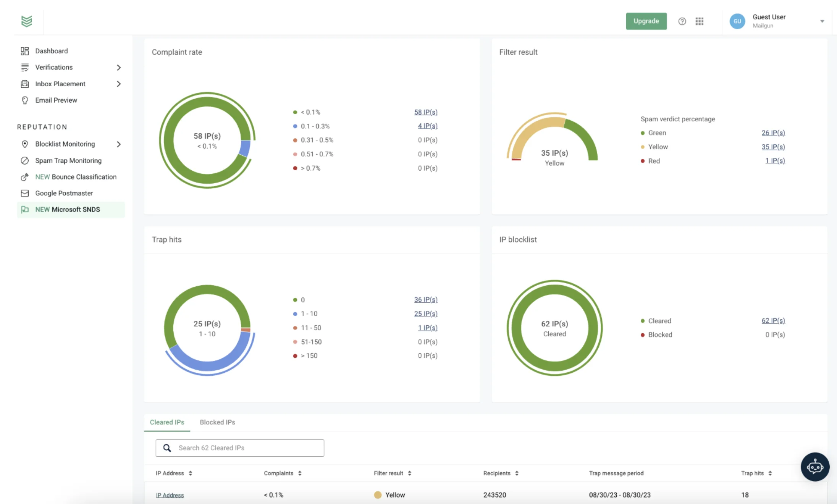The height and width of the screenshot is (504, 837).
Task: Open Google Postmaster page
Action: click(x=64, y=193)
